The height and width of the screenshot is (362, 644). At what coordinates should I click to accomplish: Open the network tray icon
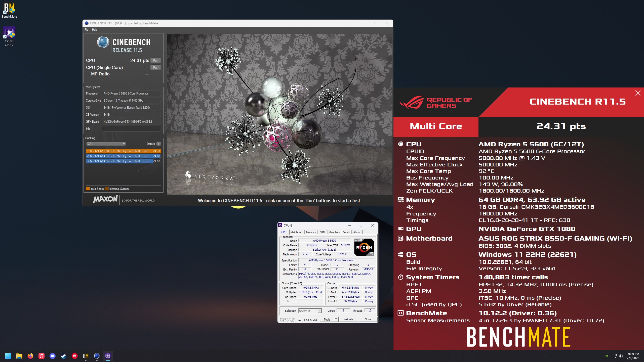[615, 356]
